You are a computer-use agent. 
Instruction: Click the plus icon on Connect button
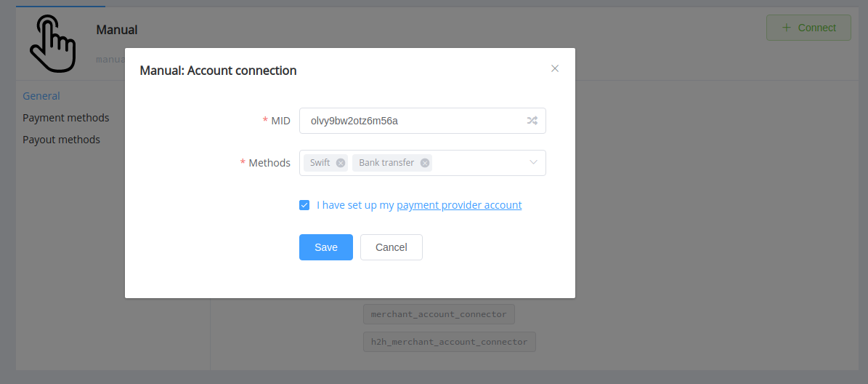786,28
